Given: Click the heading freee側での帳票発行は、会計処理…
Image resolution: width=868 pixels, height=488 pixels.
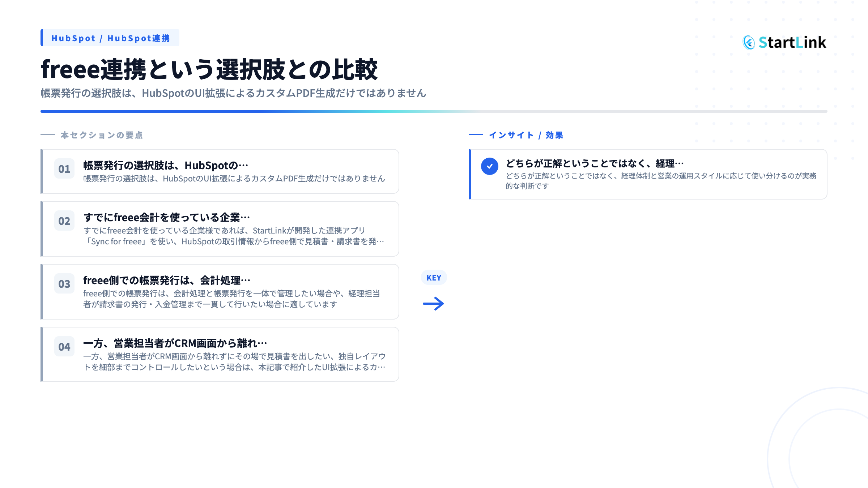Looking at the screenshot, I should [167, 281].
